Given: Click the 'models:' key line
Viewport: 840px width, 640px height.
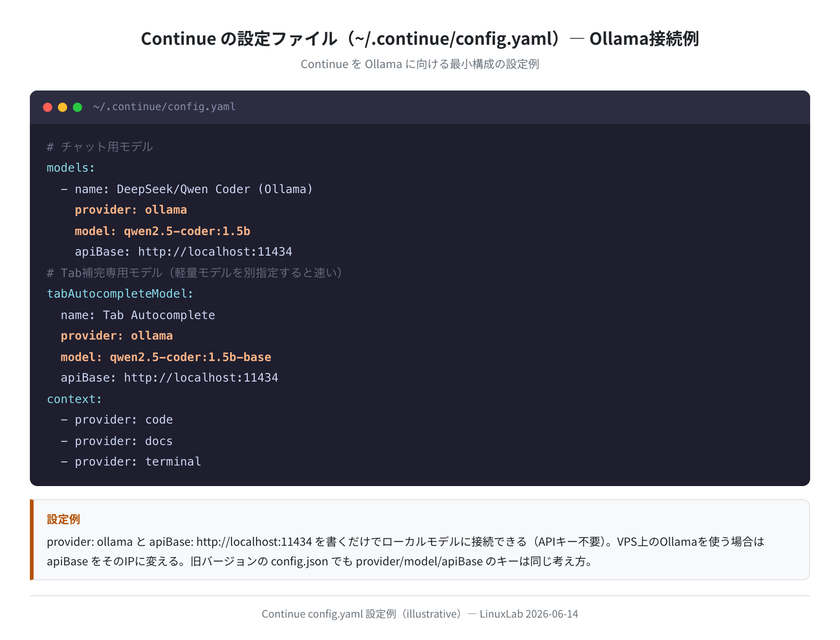Looking at the screenshot, I should pos(71,168).
